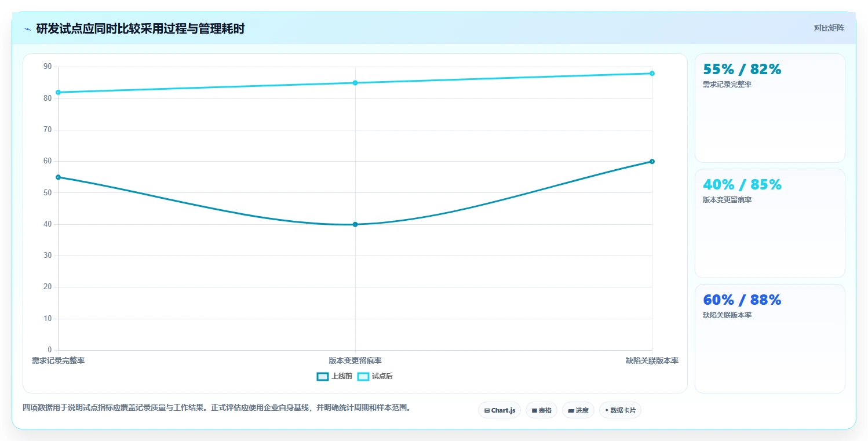Click the 试点后 legend color box
The image size is (868, 441).
[x=363, y=376]
